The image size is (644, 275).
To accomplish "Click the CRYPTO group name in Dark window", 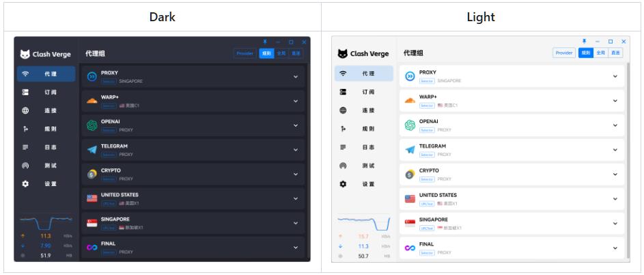I will (111, 170).
